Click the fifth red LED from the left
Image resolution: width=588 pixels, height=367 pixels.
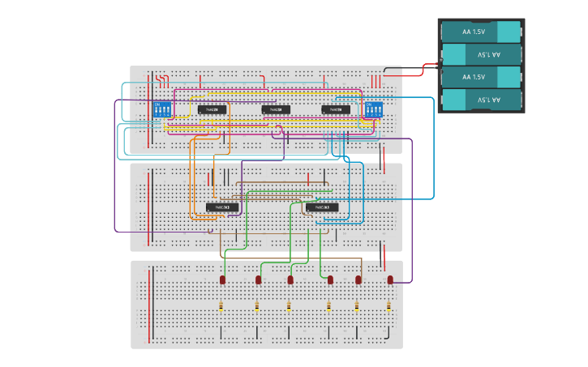tap(358, 280)
